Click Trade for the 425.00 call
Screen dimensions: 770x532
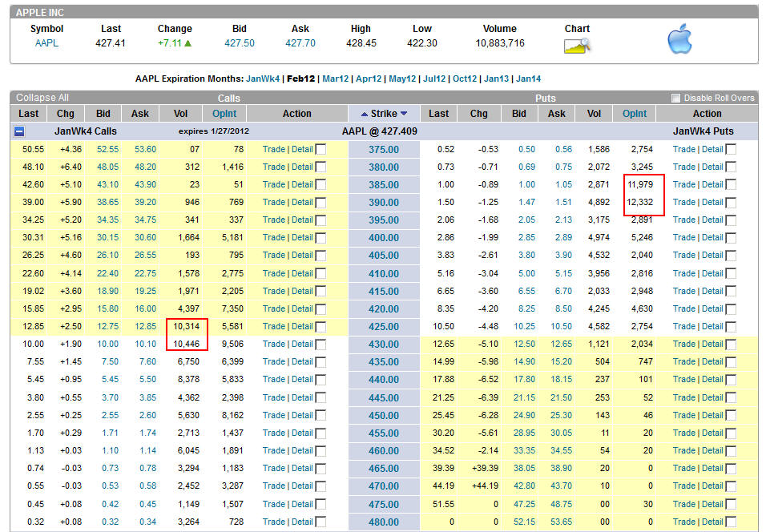(274, 326)
